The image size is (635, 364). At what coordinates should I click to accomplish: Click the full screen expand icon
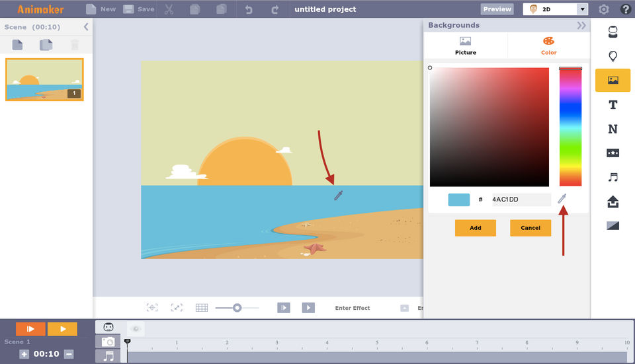(177, 308)
